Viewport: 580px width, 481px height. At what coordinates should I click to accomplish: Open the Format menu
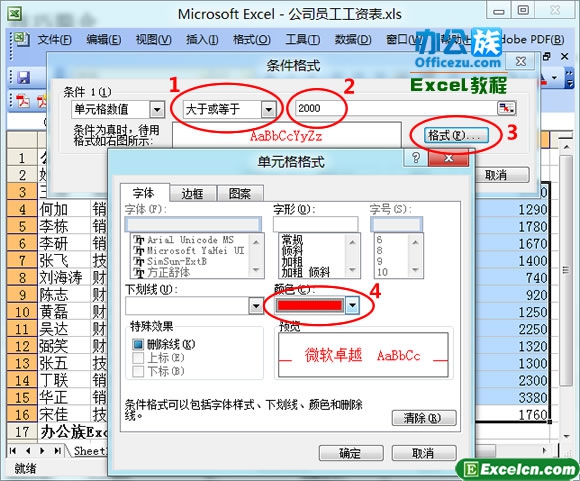point(252,40)
